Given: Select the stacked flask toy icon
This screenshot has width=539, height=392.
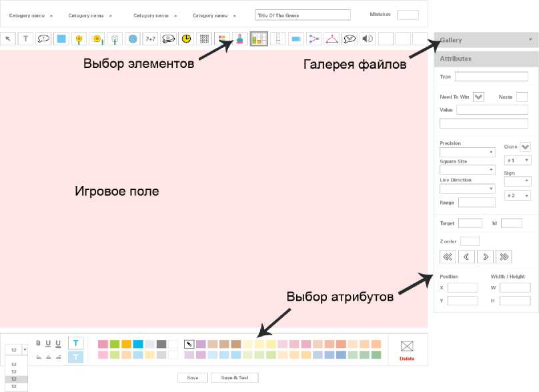Looking at the screenshot, I should (x=240, y=39).
